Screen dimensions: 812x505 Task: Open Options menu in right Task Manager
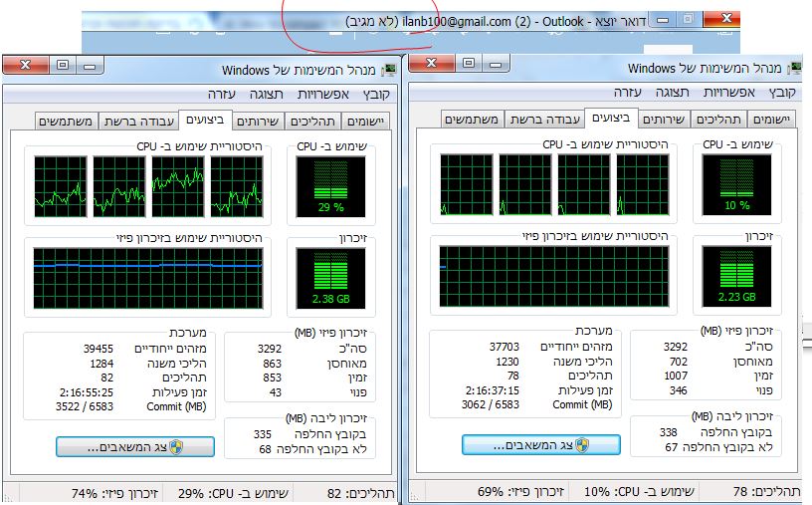click(x=729, y=93)
